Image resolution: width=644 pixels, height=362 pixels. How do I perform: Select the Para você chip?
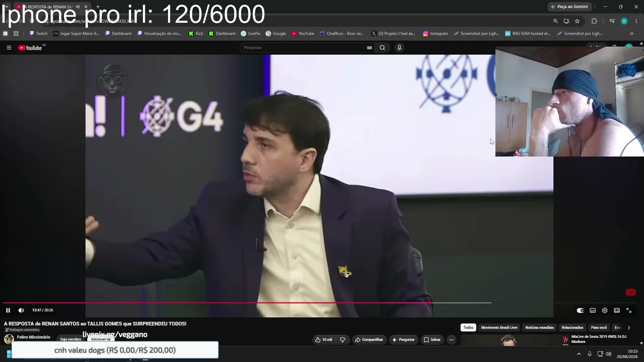(x=599, y=328)
